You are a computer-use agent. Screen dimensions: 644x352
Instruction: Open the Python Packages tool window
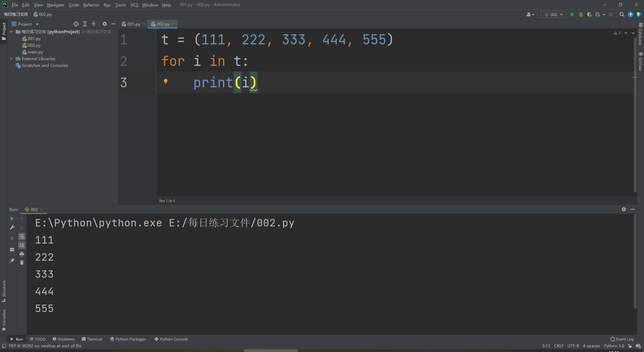pos(128,339)
